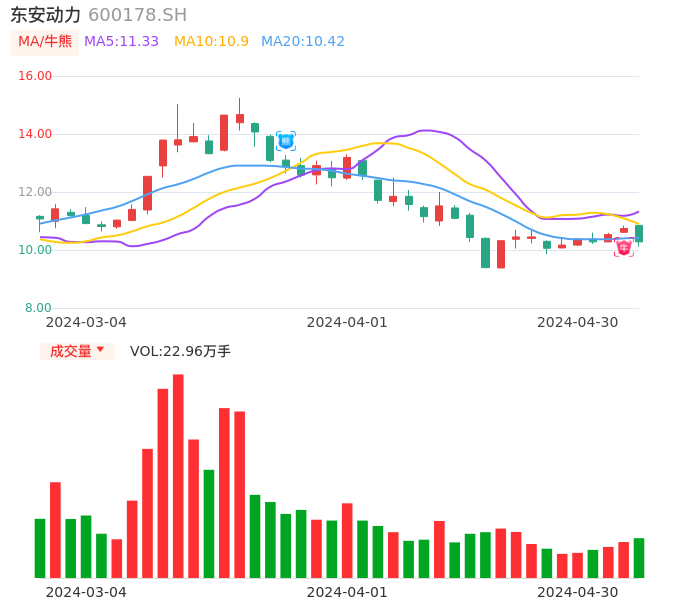
Task: Click the last green volume bar on right
Action: 638,557
